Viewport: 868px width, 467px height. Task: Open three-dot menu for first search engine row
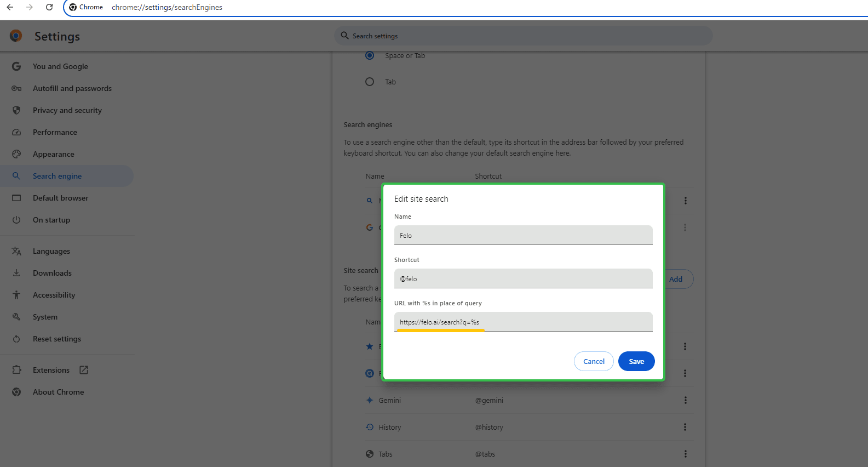[685, 201]
